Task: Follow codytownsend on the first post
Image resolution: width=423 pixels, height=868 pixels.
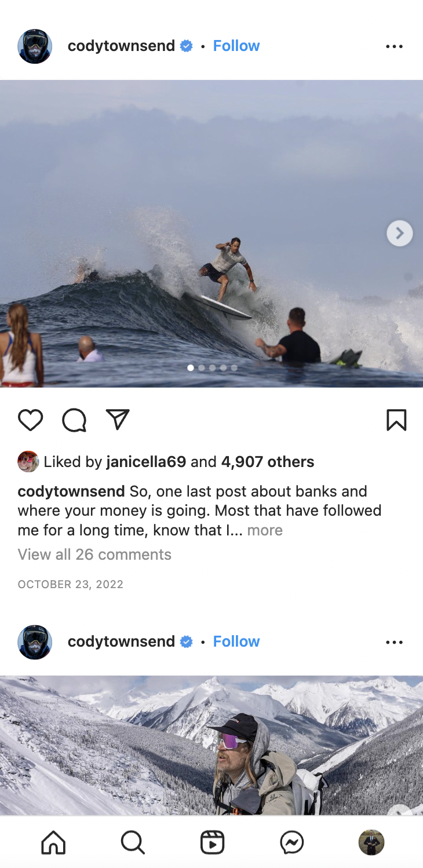Action: [236, 46]
